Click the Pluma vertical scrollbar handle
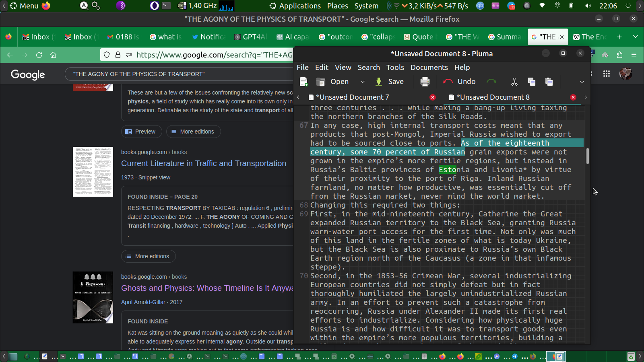 (x=587, y=156)
